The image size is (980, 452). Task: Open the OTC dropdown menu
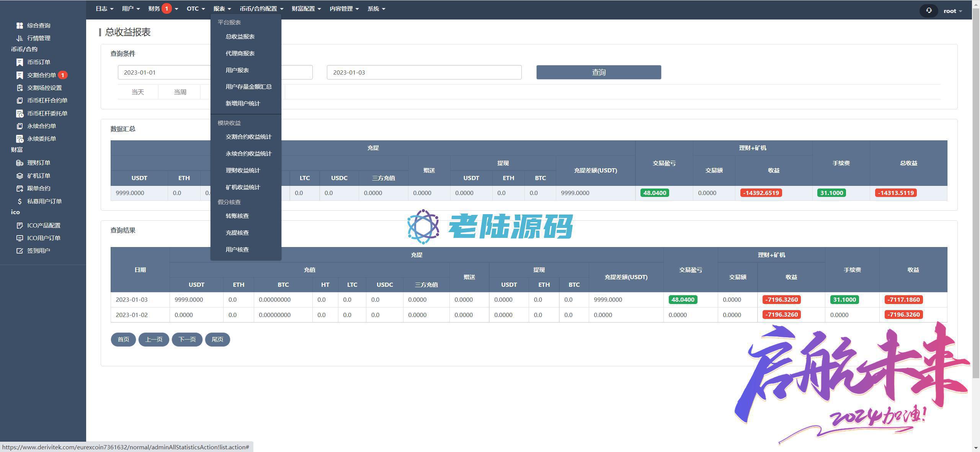(x=196, y=8)
